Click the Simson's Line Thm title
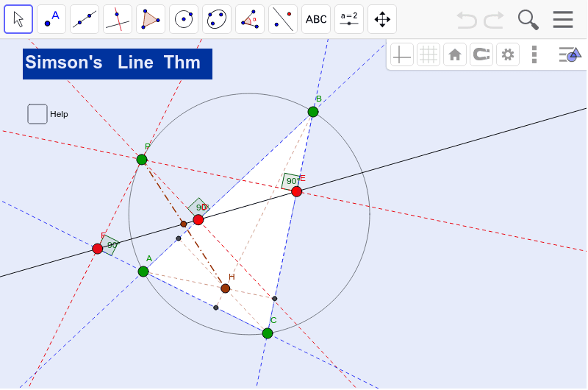The height and width of the screenshot is (390, 588). [118, 64]
